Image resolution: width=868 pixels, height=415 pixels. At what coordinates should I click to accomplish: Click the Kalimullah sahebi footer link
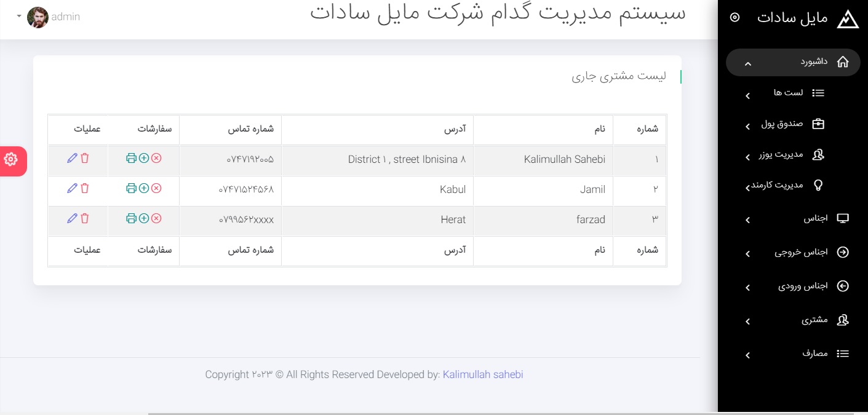pyautogui.click(x=483, y=374)
